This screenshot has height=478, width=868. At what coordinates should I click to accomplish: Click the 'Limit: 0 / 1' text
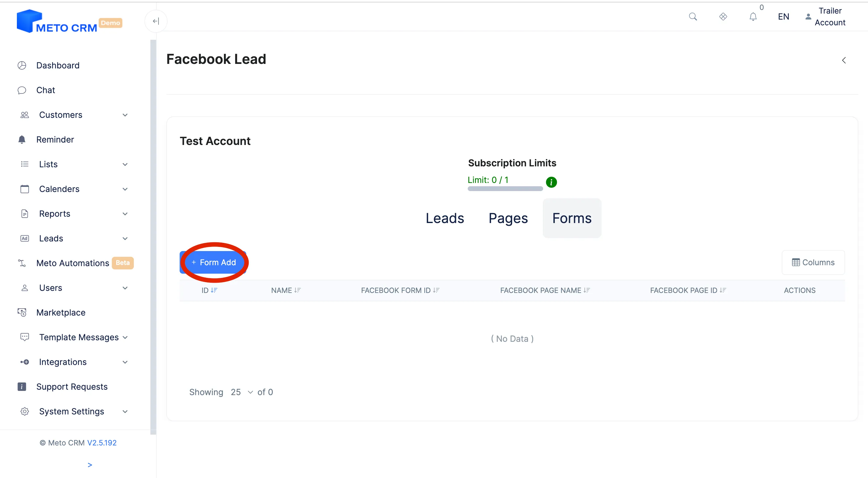coord(488,180)
